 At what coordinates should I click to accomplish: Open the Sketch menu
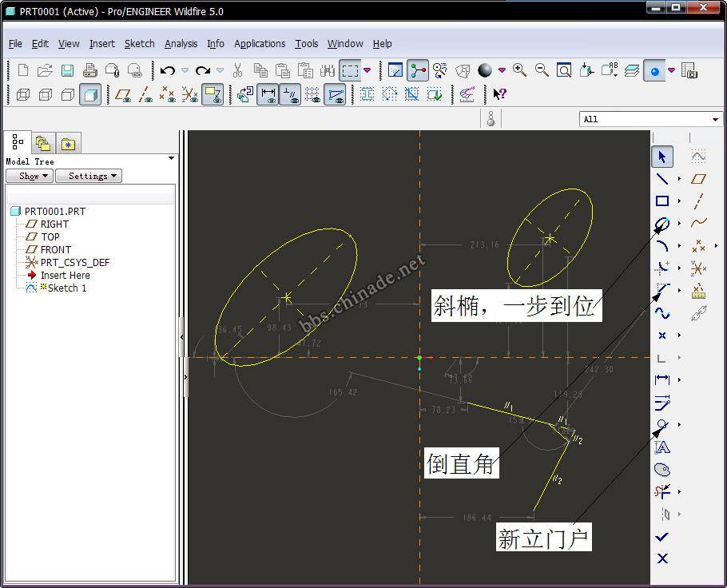(x=140, y=44)
